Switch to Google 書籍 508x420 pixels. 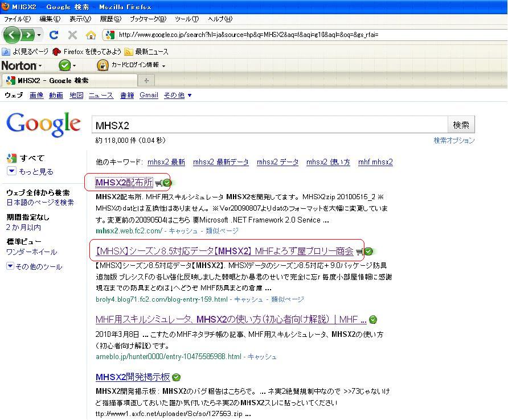coord(127,95)
